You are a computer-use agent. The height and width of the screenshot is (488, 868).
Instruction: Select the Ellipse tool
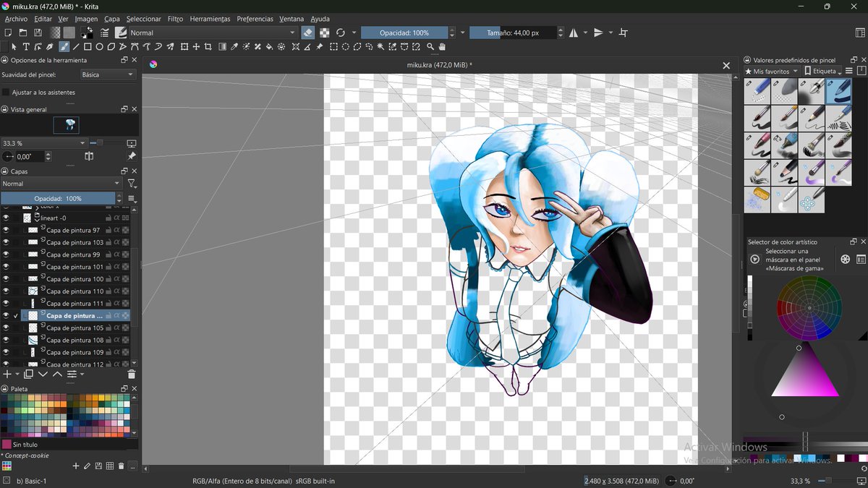[x=99, y=47]
